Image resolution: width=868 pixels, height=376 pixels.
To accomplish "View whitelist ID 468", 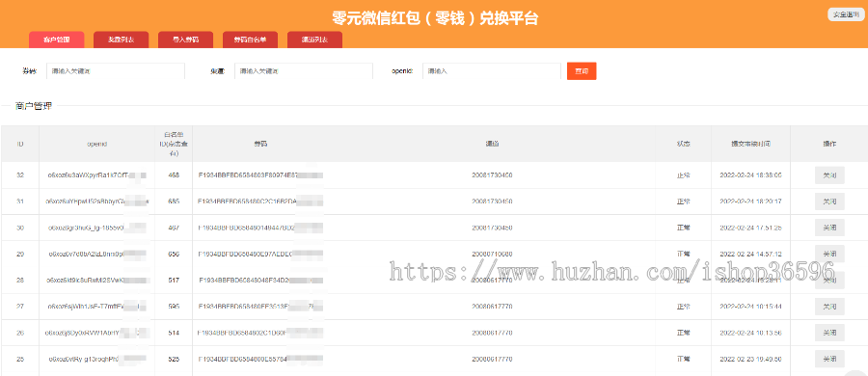I will coord(174,175).
